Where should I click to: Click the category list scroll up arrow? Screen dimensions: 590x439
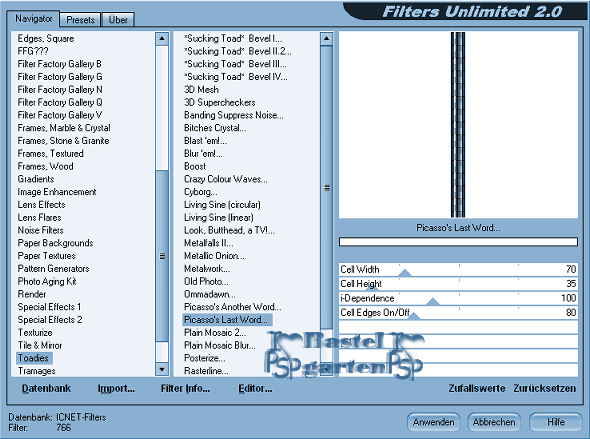(x=162, y=39)
